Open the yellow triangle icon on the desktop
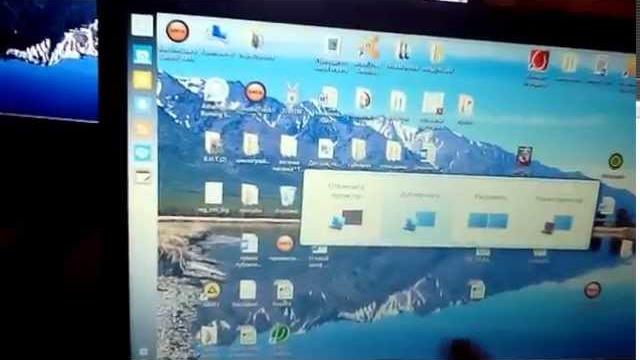 tap(211, 291)
